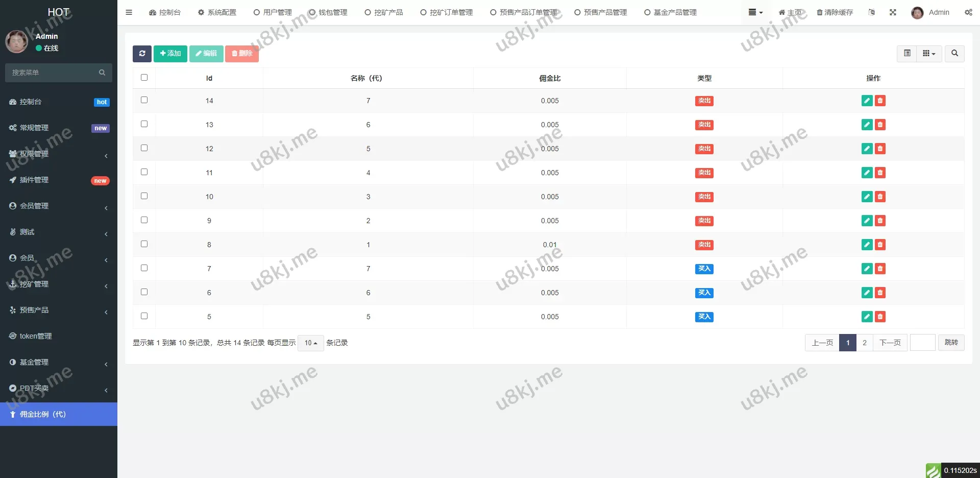The height and width of the screenshot is (478, 980).
Task: Click the 添加 button to add a record
Action: 170,54
